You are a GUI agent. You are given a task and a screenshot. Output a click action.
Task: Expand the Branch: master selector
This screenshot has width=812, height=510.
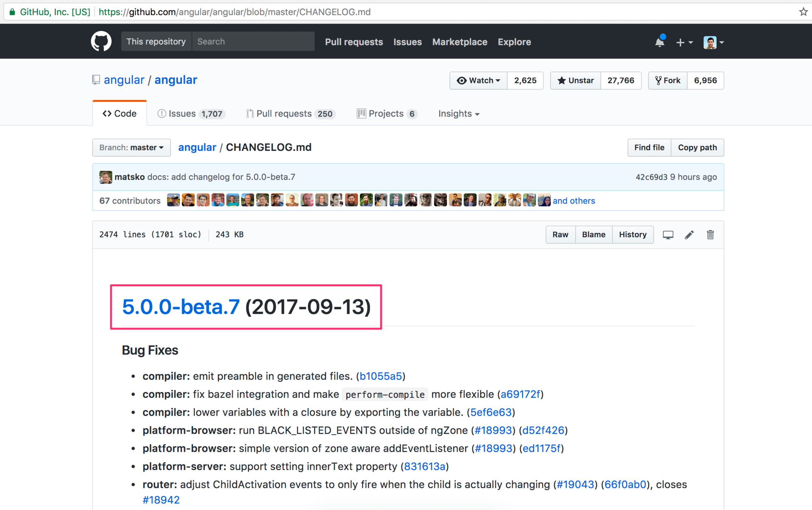[131, 147]
